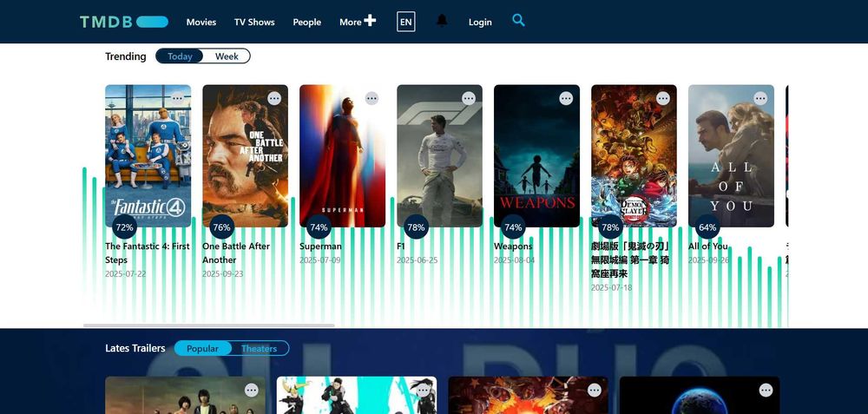This screenshot has width=868, height=414.
Task: Click the date 2025-07-22
Action: pos(126,274)
